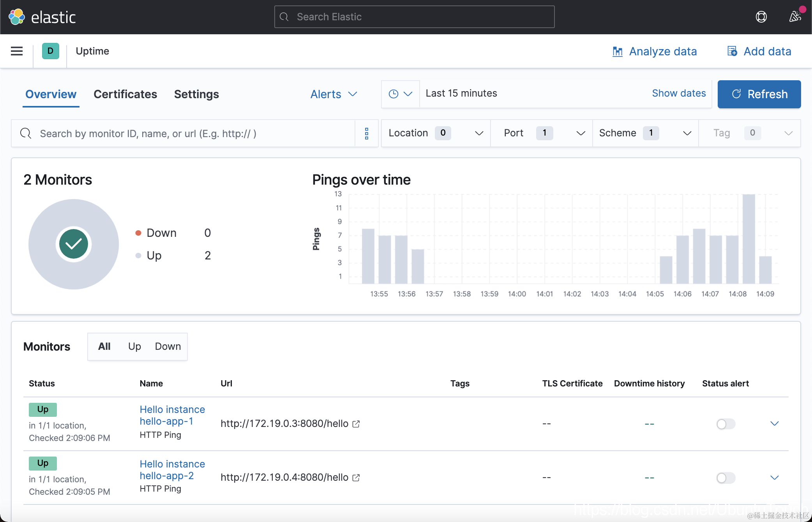
Task: Expand the hello-app-1 monitor row
Action: tap(774, 423)
